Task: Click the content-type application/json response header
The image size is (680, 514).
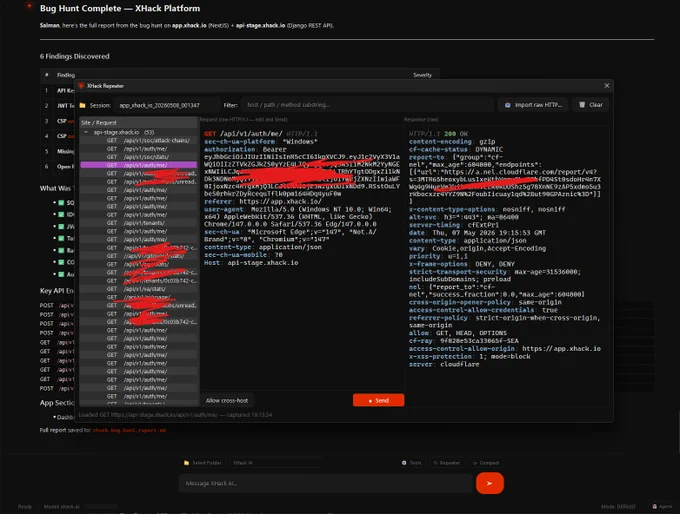Action: 468,241
